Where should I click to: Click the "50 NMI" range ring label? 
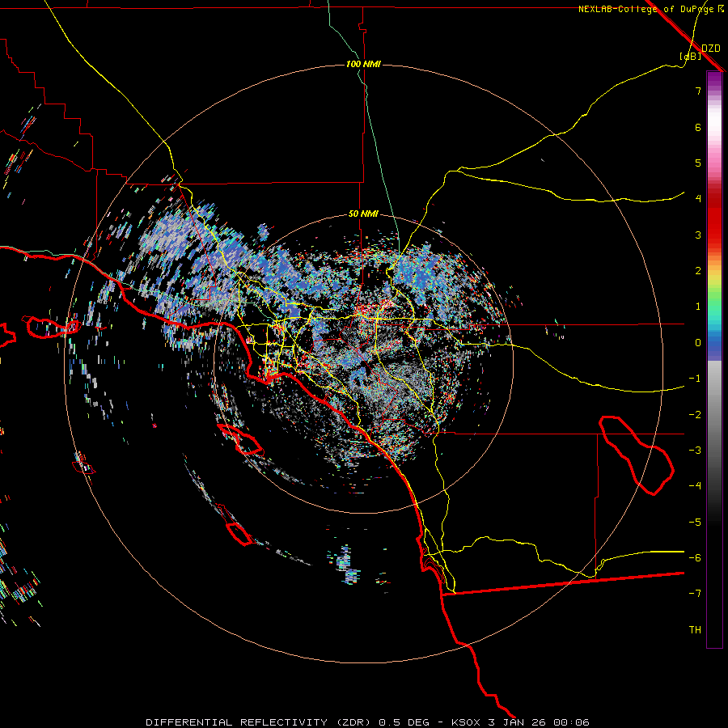[363, 214]
